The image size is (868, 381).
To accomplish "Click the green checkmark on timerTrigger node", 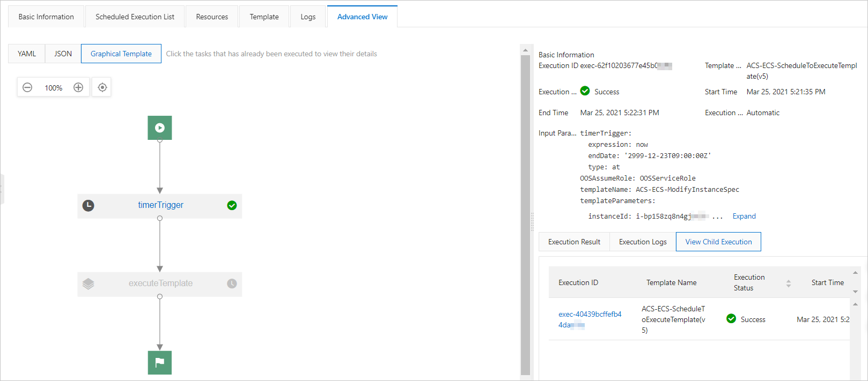I will tap(232, 205).
